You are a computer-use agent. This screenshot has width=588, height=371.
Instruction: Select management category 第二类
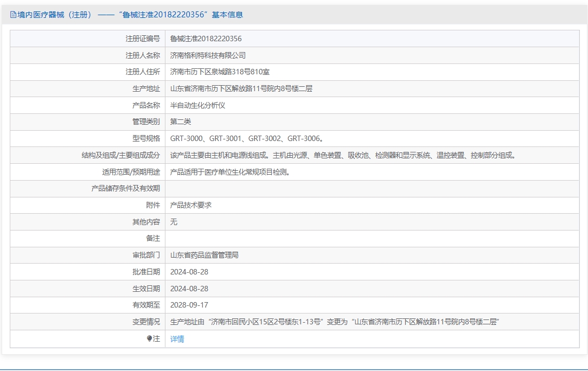(x=181, y=121)
